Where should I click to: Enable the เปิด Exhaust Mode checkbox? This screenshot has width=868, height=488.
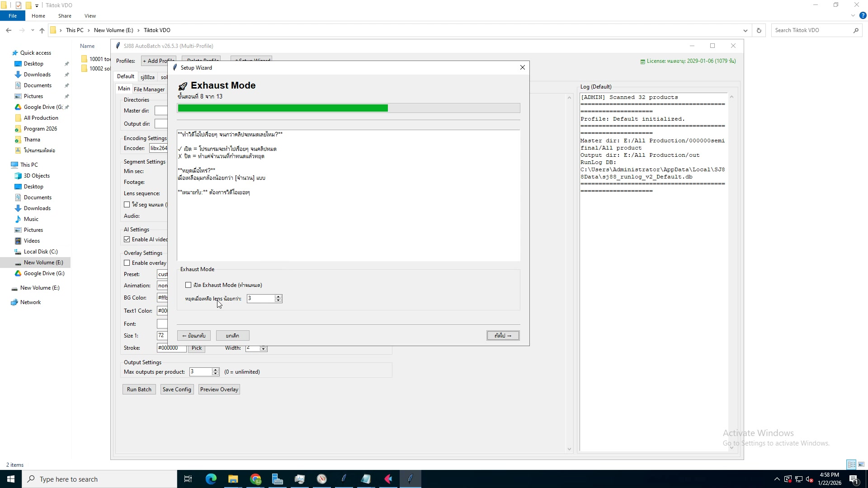(188, 285)
